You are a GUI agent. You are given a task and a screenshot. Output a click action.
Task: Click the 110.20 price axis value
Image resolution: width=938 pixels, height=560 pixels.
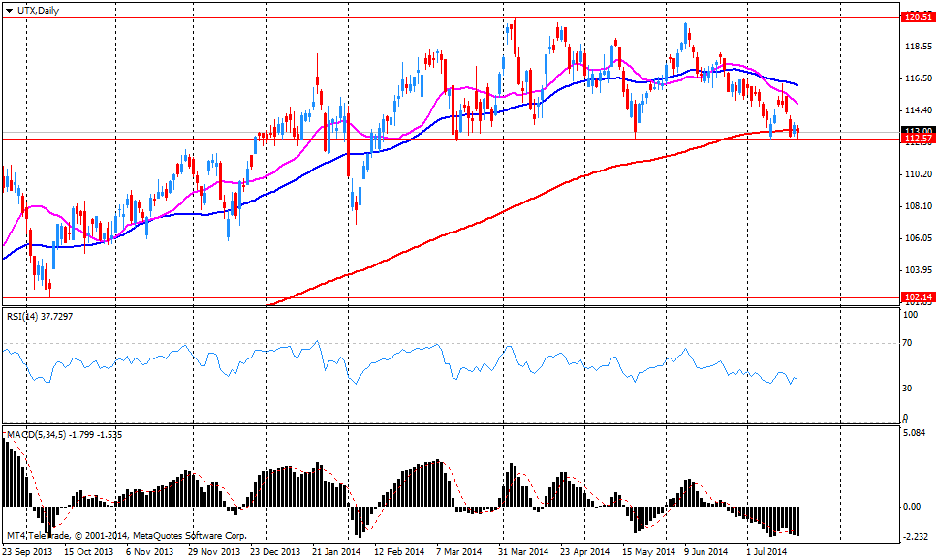point(919,174)
